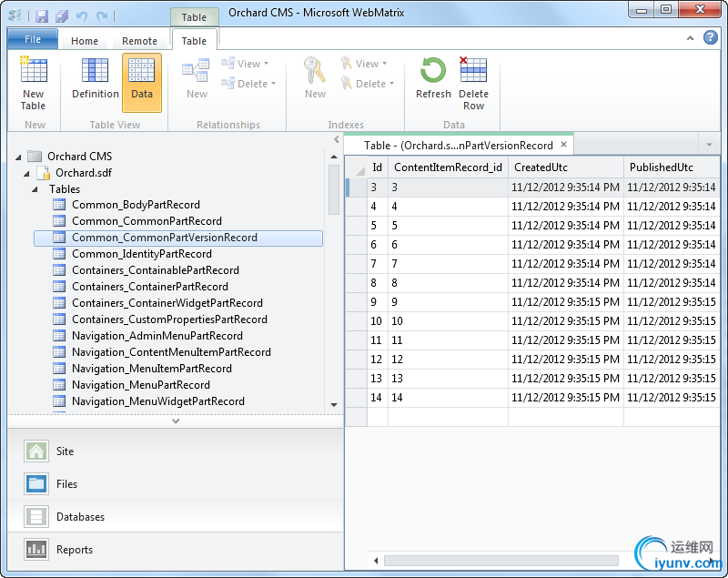Select Common_IdentityPartRecord table

142,254
